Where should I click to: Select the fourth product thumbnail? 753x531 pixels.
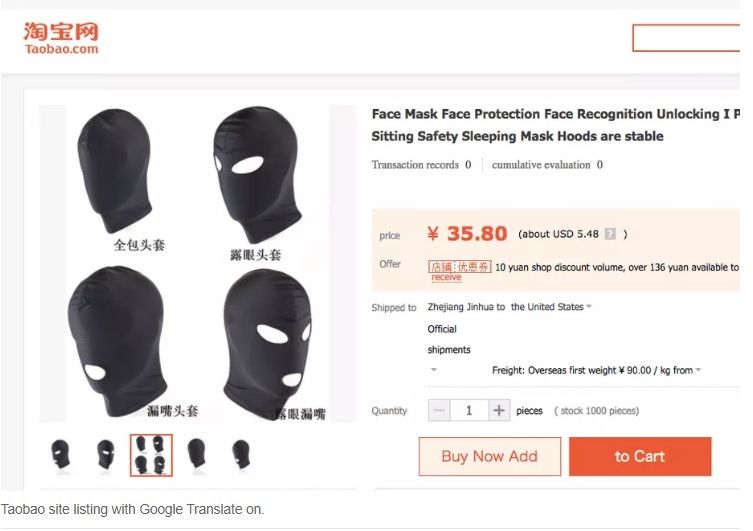tap(196, 455)
